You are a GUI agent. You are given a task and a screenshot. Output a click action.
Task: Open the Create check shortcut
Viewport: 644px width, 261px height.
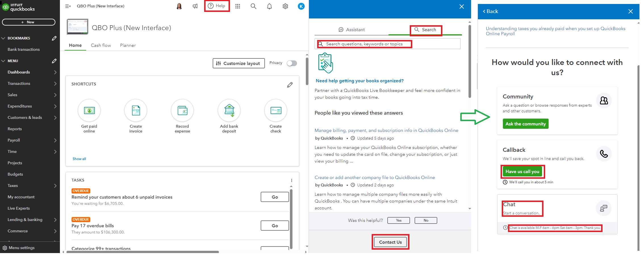tap(275, 110)
